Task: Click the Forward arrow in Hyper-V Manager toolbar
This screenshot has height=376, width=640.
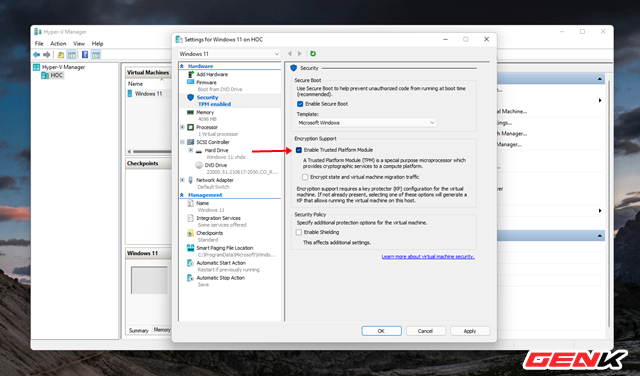Action: click(47, 54)
